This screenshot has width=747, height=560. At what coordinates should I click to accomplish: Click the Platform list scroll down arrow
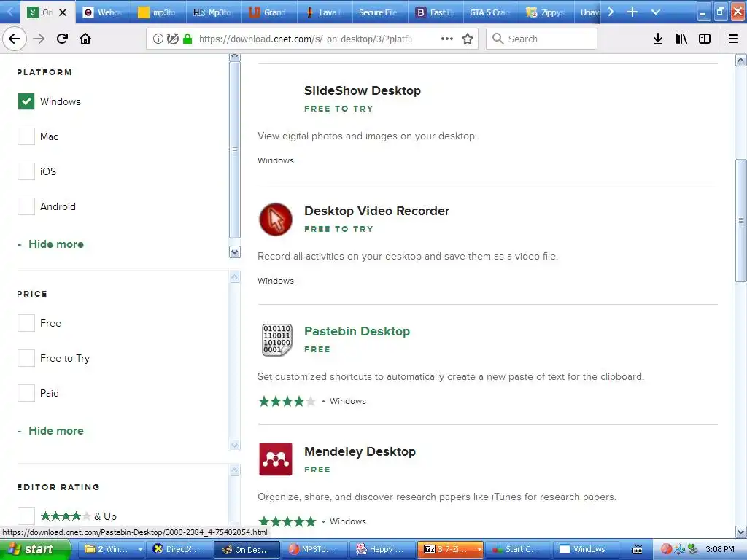[235, 252]
